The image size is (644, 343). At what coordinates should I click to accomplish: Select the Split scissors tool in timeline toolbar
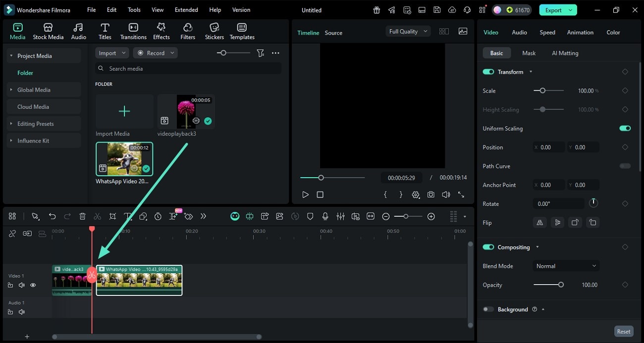click(97, 216)
